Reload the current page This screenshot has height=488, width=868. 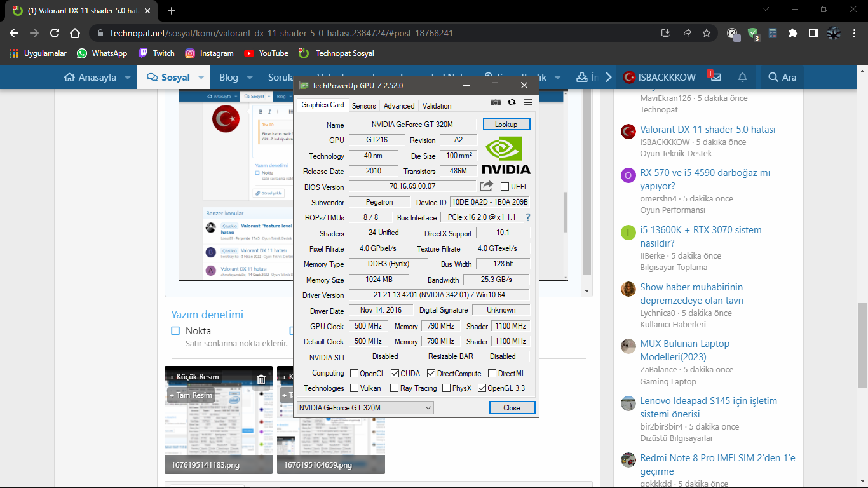55,33
